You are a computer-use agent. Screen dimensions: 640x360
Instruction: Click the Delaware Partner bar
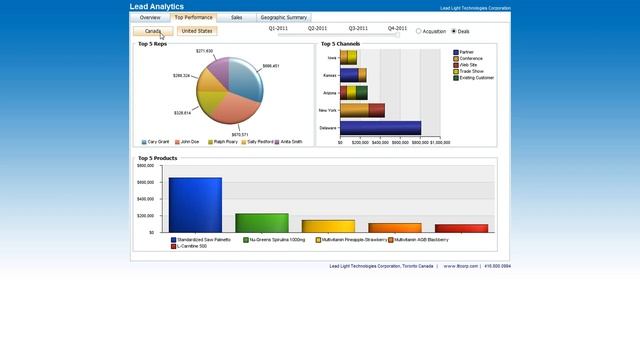point(380,128)
